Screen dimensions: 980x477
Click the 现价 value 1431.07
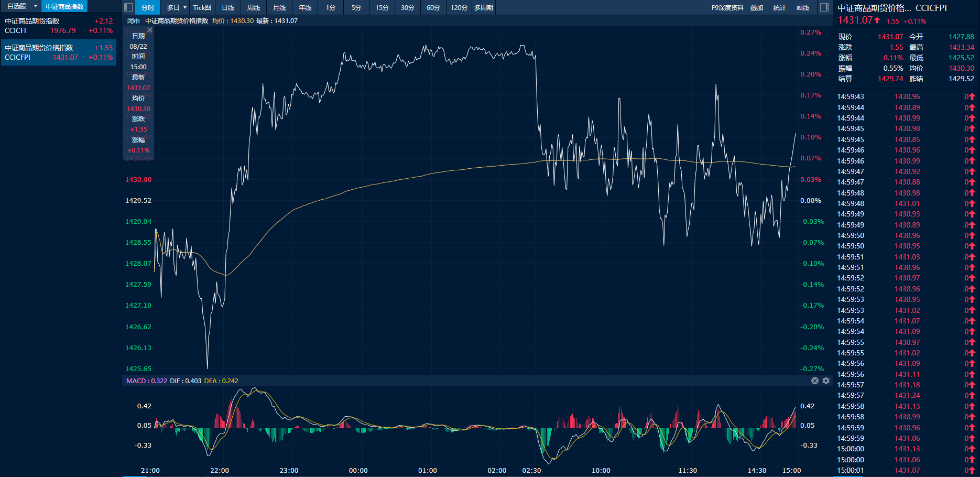[890, 37]
